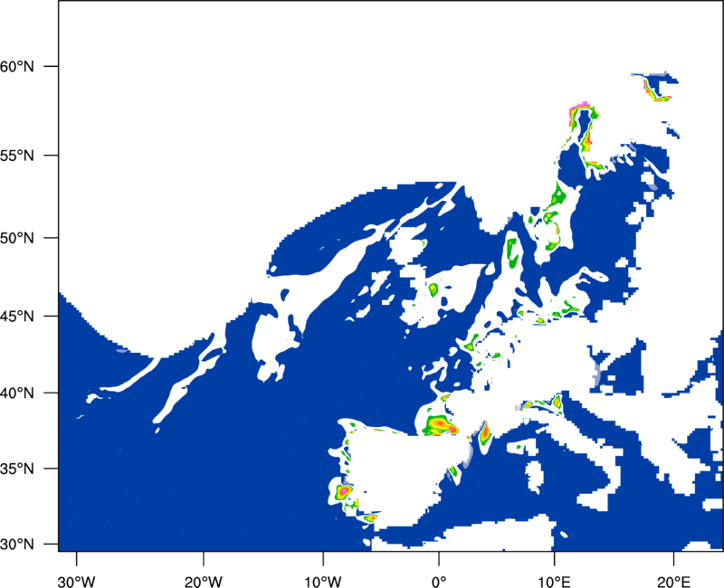Click the 0° longitude label
Image resolution: width=724 pixels, height=588 pixels.
439,582
